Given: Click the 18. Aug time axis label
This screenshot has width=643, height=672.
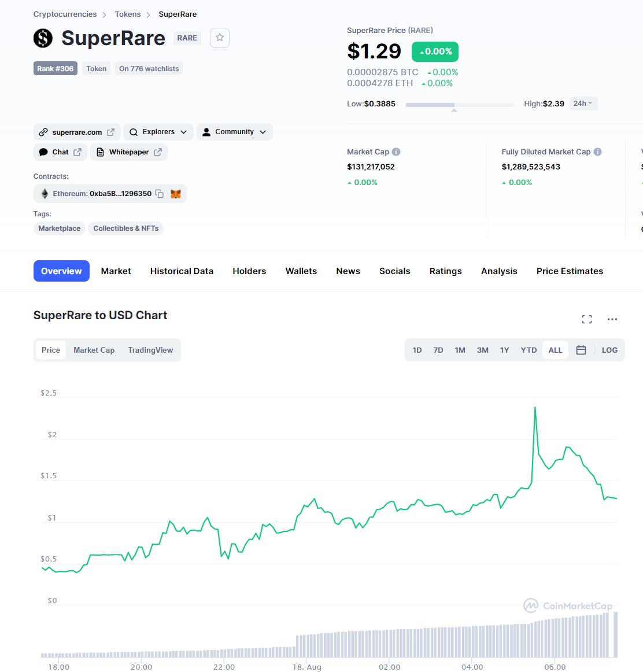Looking at the screenshot, I should [306, 667].
